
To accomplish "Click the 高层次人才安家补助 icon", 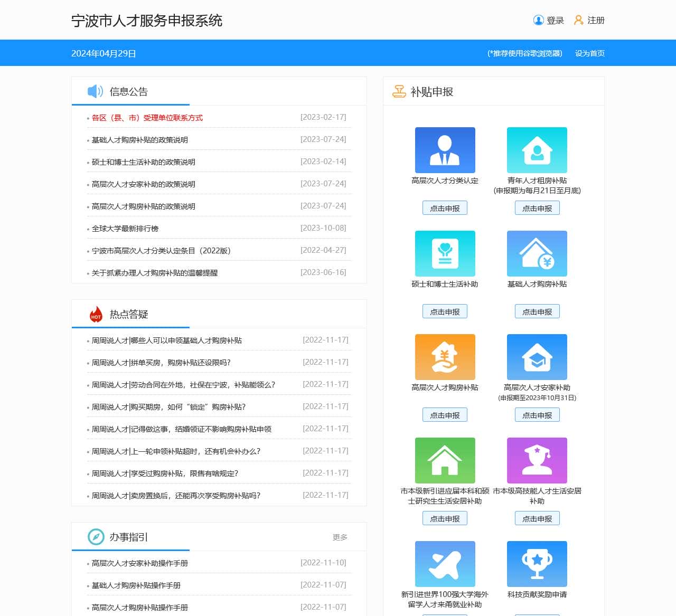I will [x=537, y=357].
